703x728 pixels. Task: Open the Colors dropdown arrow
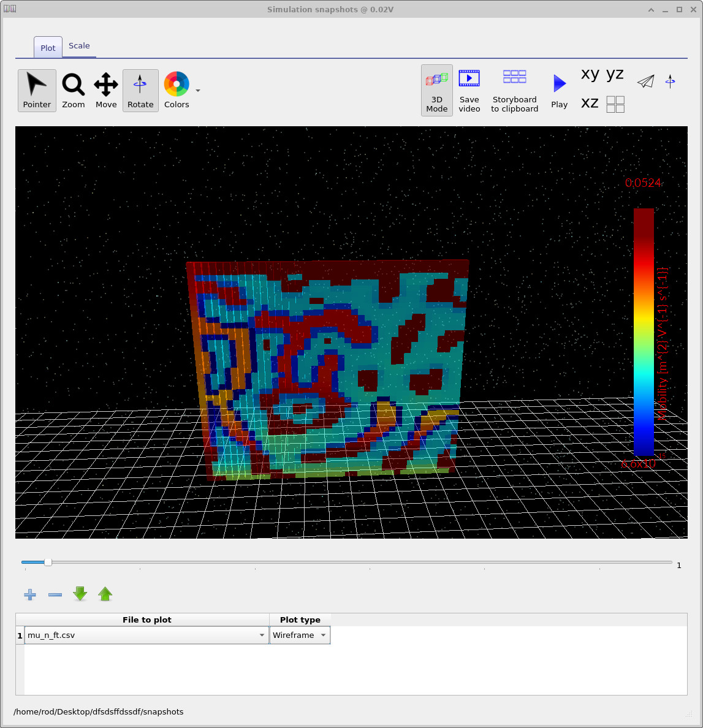point(197,90)
